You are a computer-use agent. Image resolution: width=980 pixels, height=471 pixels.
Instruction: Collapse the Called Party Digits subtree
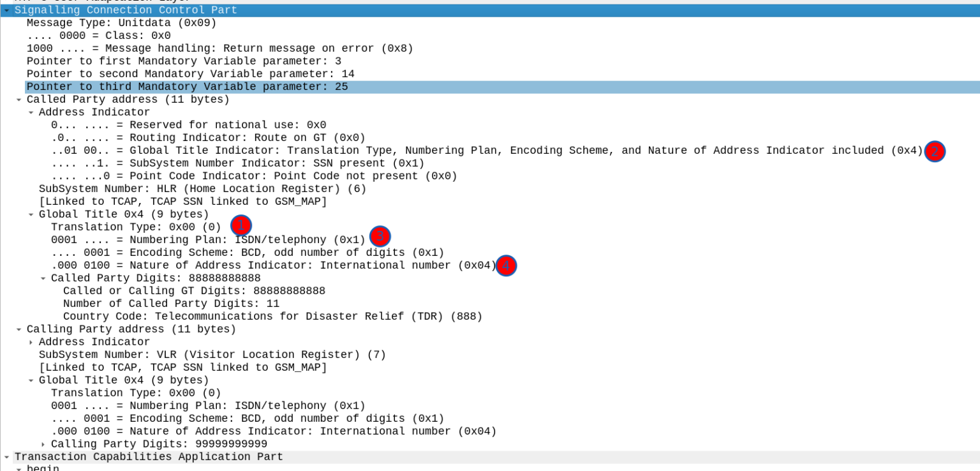pos(42,278)
